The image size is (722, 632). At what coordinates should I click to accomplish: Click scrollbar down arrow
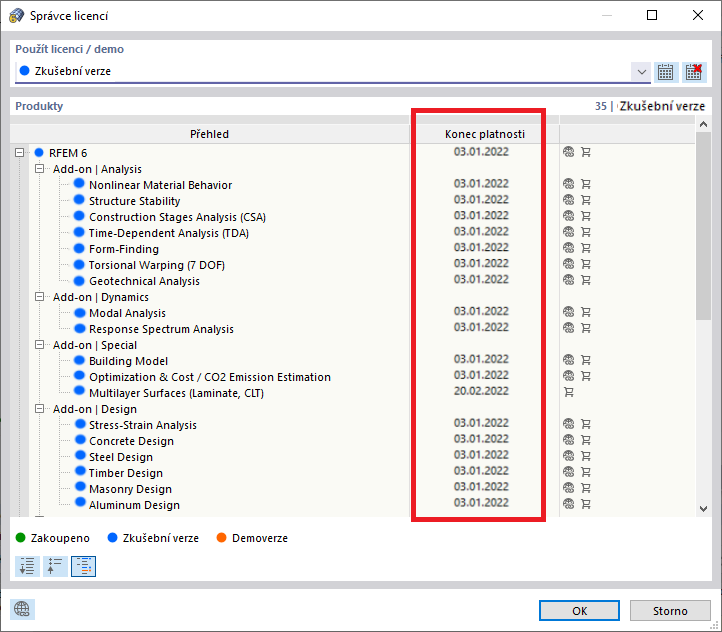click(703, 509)
